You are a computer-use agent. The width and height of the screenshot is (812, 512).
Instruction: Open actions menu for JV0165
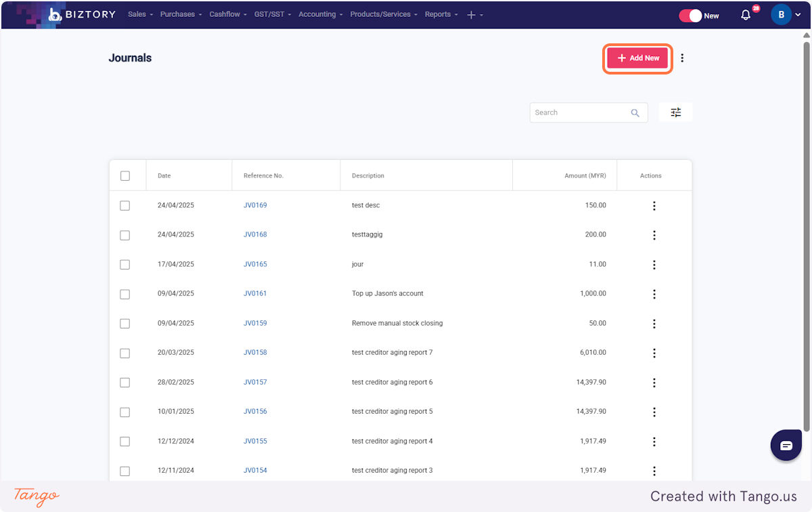[x=654, y=265]
